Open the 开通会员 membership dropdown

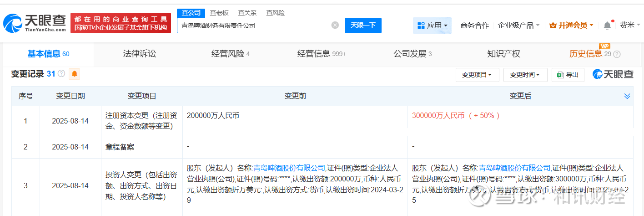(571, 26)
